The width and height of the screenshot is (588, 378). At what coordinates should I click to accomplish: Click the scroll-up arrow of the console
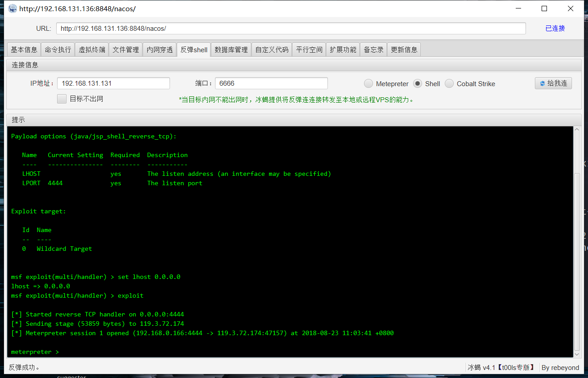tap(577, 130)
